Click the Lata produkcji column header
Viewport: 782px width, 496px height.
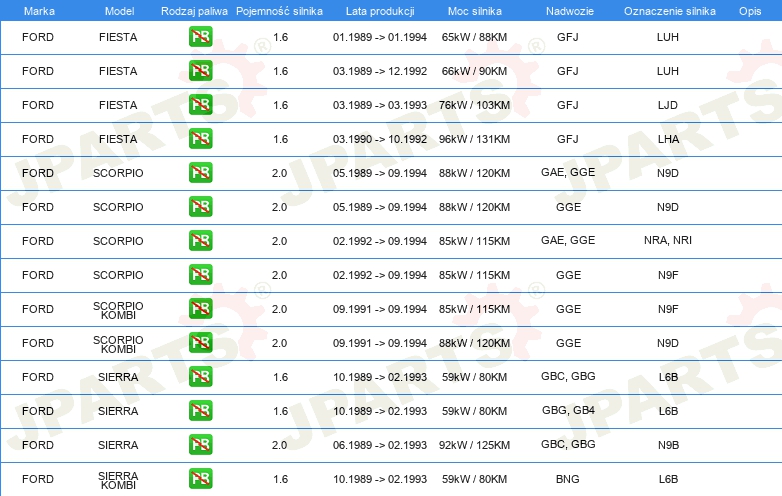380,11
